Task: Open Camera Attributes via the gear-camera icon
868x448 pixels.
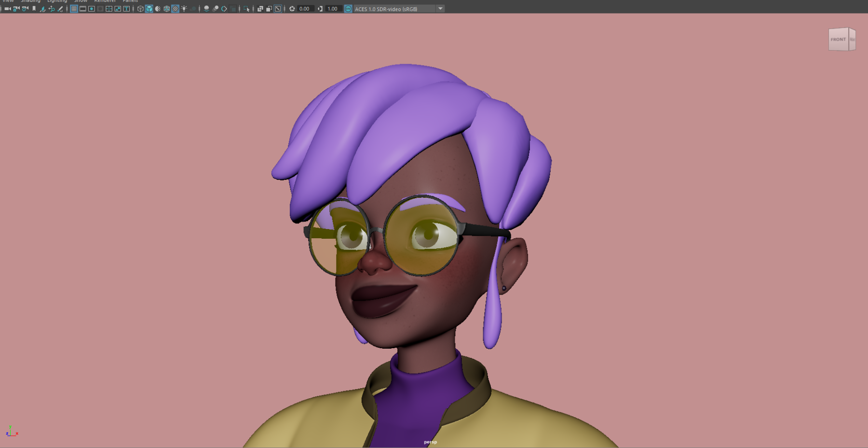Action: (25, 9)
